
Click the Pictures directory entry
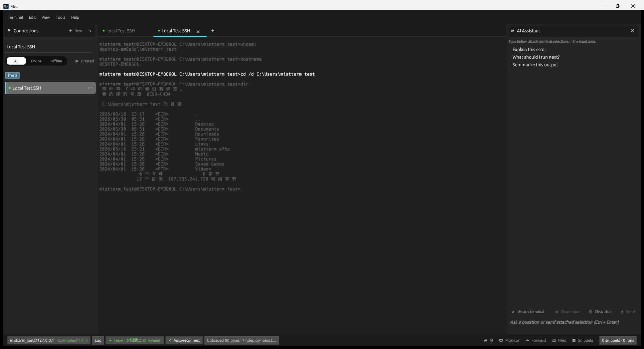coord(206,159)
